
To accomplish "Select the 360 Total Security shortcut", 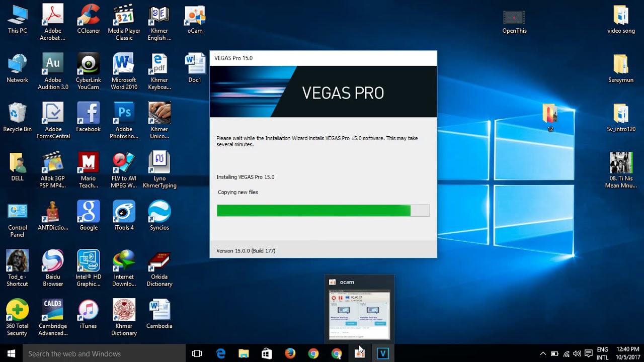I will click(17, 318).
